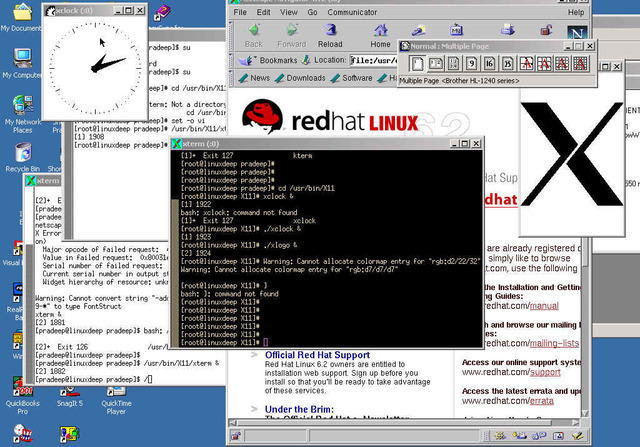The width and height of the screenshot is (640, 447).
Task: Click the Search flashlight toolbar icon
Action: pos(419,31)
